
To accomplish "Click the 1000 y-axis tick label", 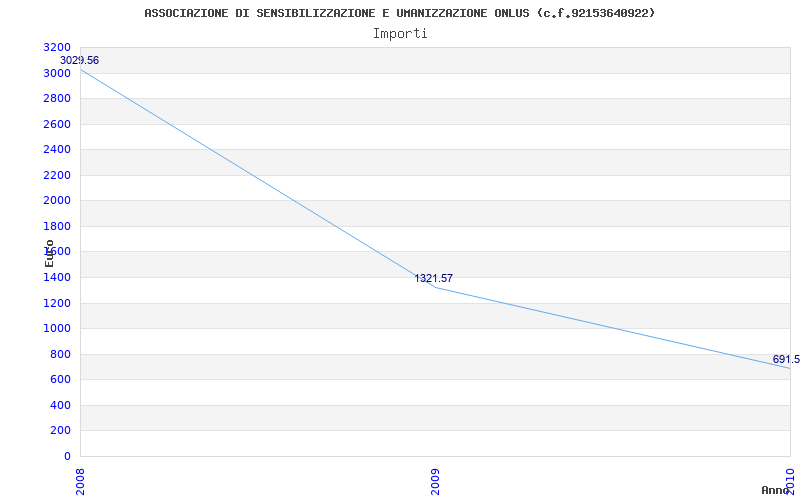I will tap(57, 329).
